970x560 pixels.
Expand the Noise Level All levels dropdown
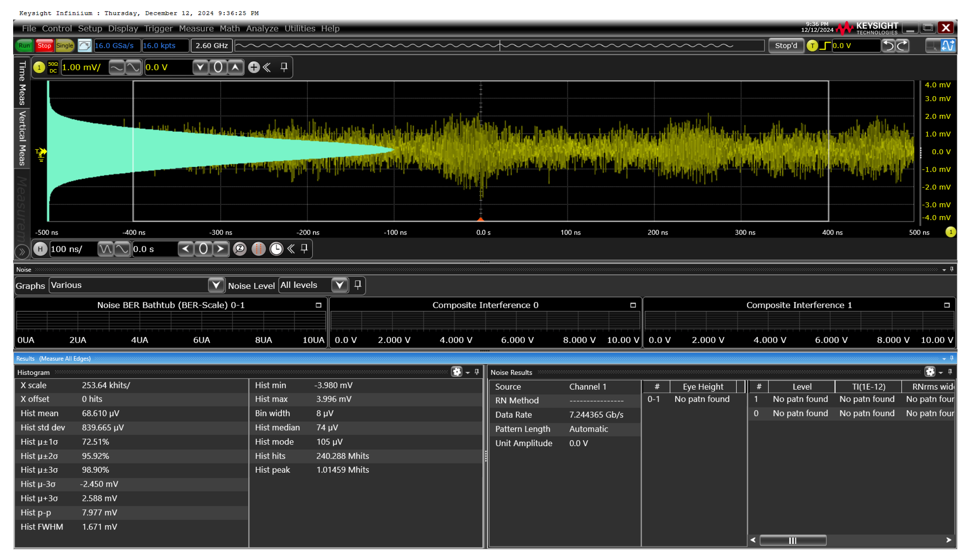point(339,285)
